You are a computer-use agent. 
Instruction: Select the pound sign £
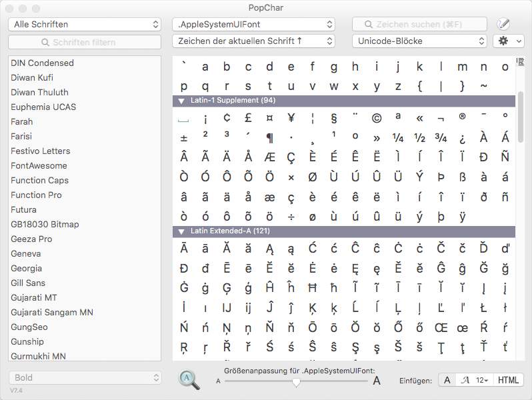[x=248, y=118]
